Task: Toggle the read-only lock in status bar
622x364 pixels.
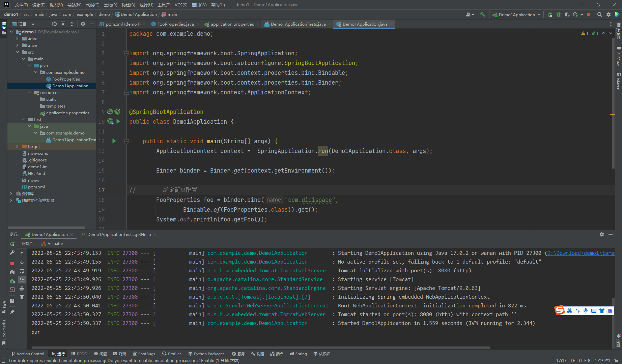Action: [616, 360]
